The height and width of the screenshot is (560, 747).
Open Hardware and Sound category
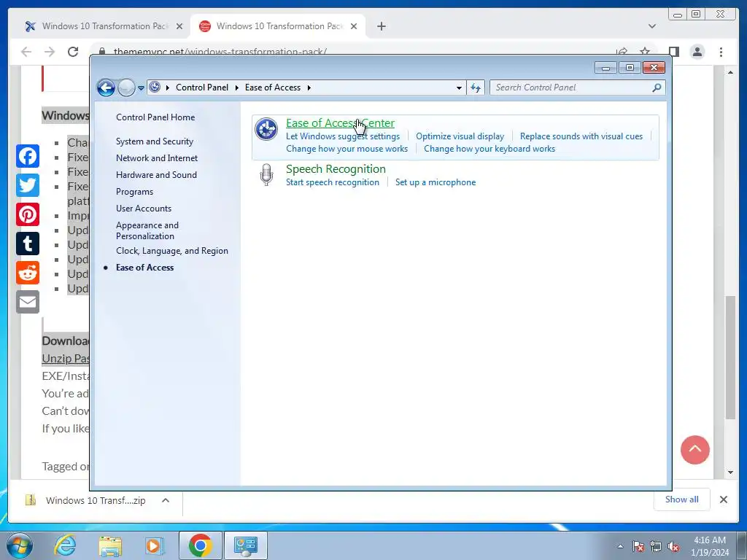point(156,175)
